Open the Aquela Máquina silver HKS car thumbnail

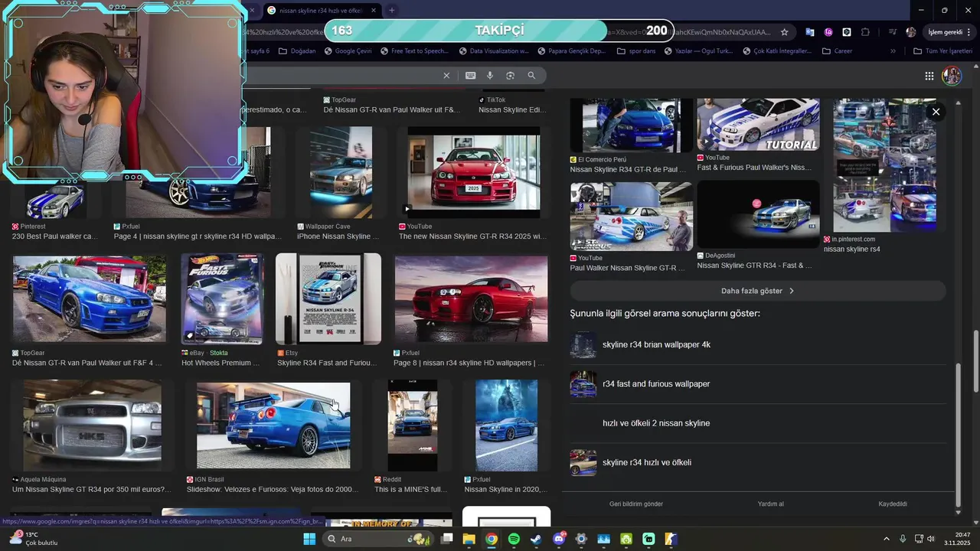[92, 425]
